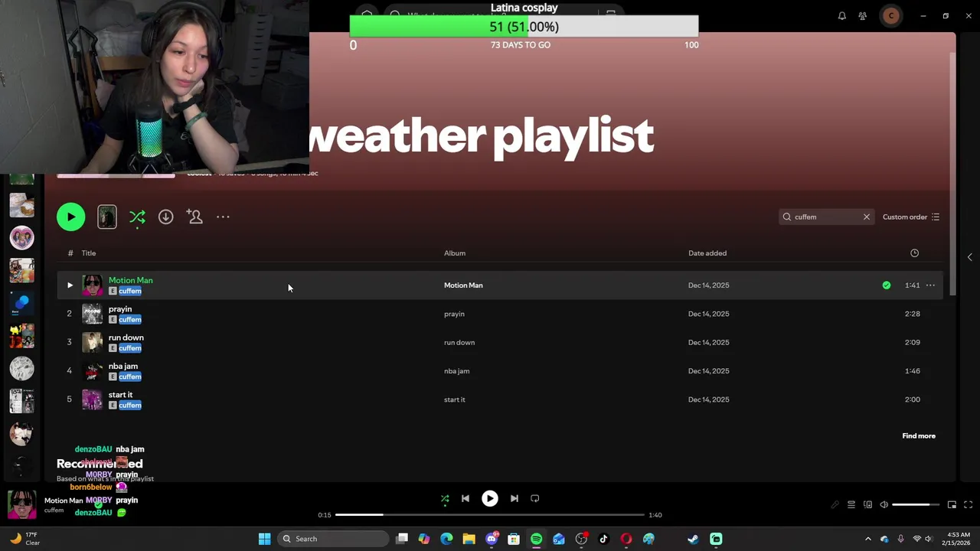Screen dimensions: 980x551
Task: Click Find more recommendations
Action: tap(919, 435)
